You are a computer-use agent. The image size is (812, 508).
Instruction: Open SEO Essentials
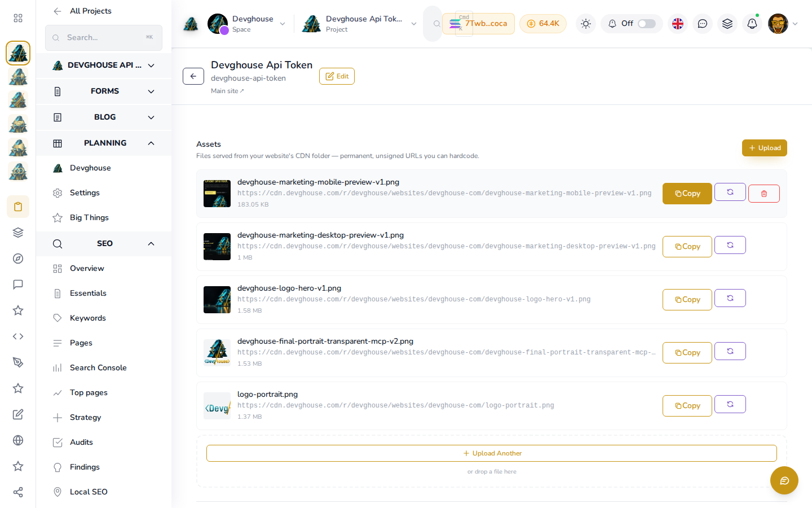(x=104, y=293)
